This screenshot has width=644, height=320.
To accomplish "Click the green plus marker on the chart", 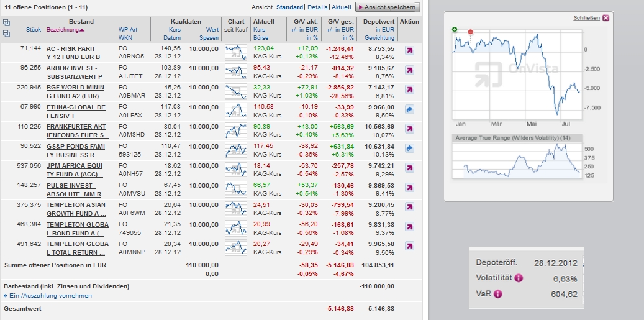I will coord(455,30).
